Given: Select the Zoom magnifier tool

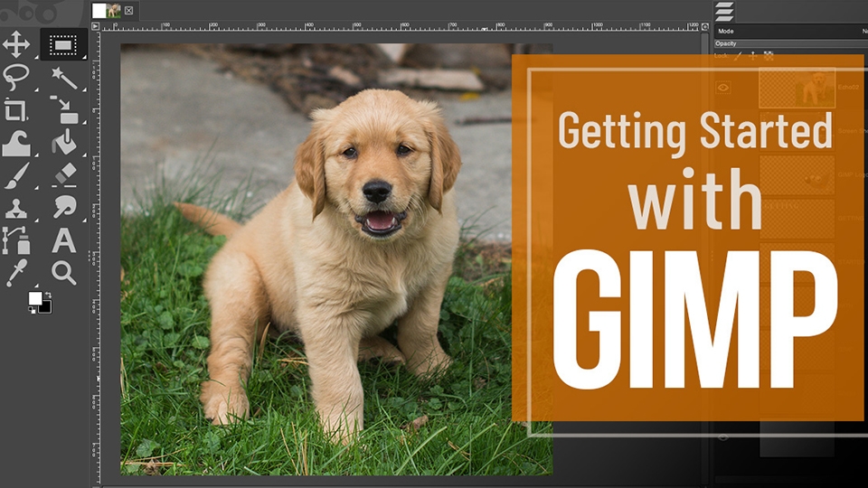Looking at the screenshot, I should tap(64, 273).
